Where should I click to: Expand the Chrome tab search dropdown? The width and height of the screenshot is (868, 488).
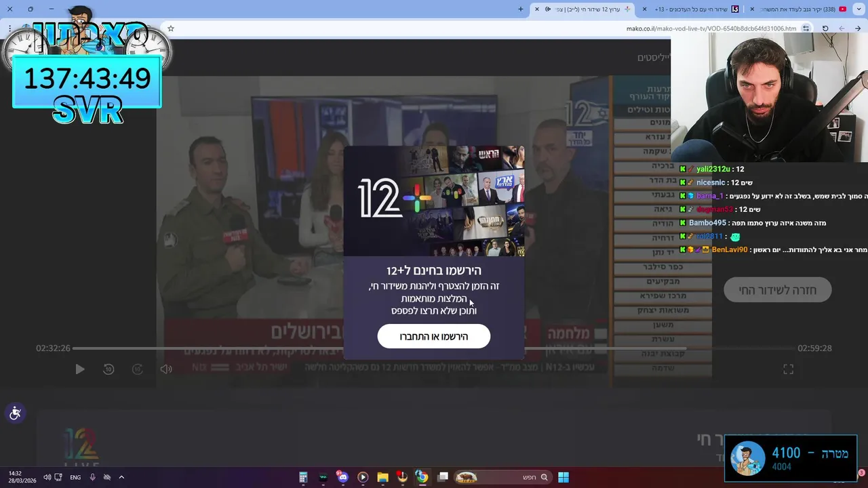click(x=858, y=9)
